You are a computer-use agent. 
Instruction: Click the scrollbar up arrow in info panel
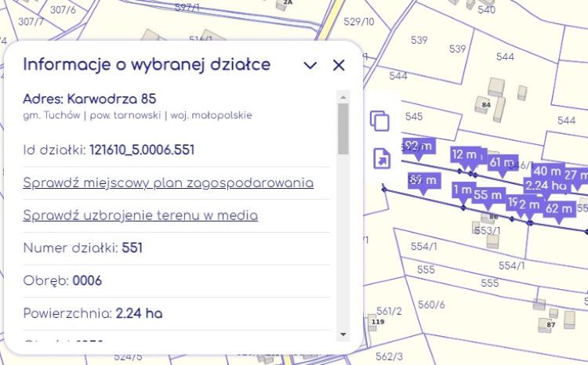tap(343, 97)
